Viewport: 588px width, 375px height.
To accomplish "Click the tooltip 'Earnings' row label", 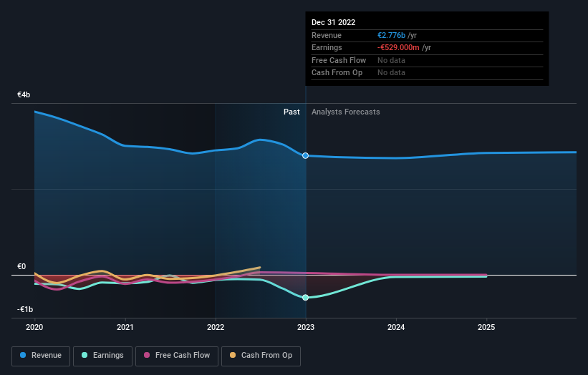I will [327, 47].
